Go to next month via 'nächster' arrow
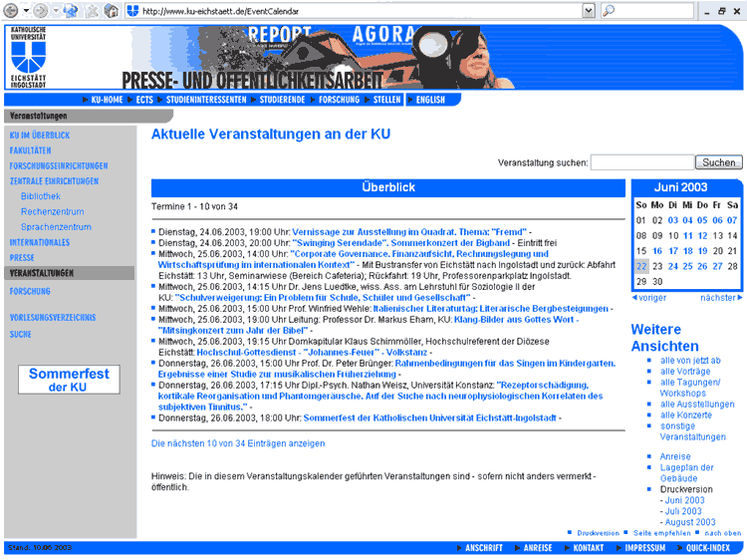This screenshot has height=560, width=747. (721, 297)
